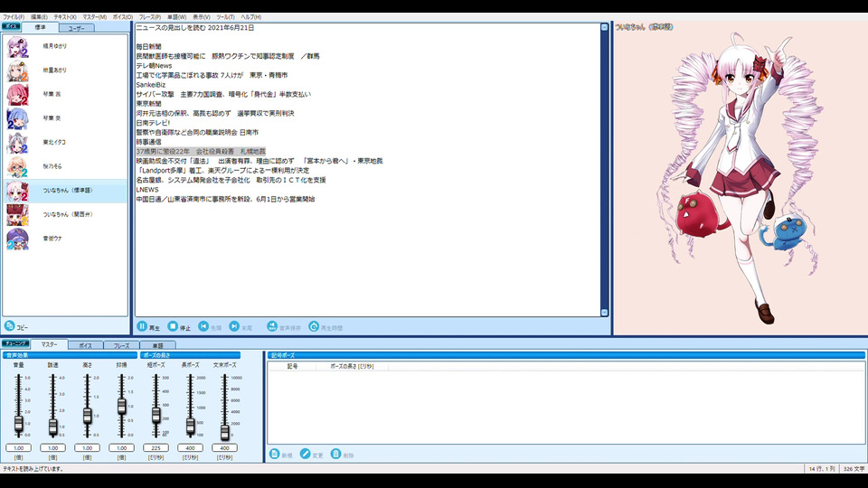The image size is (868, 488).
Task: Open the テキスト(X) menu
Action: pos(65,17)
